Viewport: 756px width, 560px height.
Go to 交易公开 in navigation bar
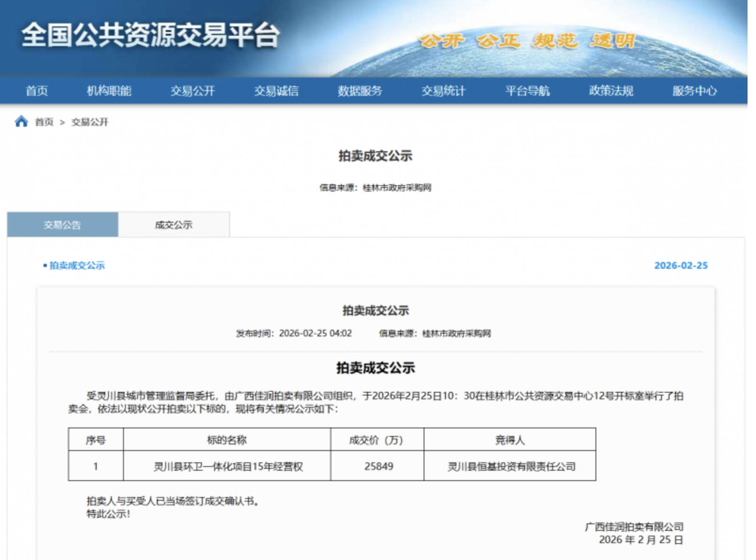193,91
